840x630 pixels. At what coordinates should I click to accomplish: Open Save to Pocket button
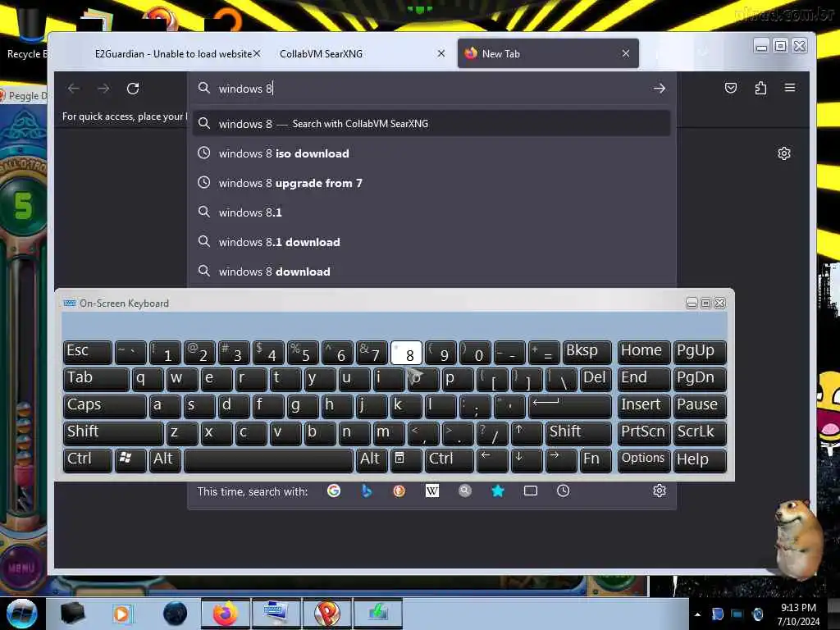tap(731, 88)
